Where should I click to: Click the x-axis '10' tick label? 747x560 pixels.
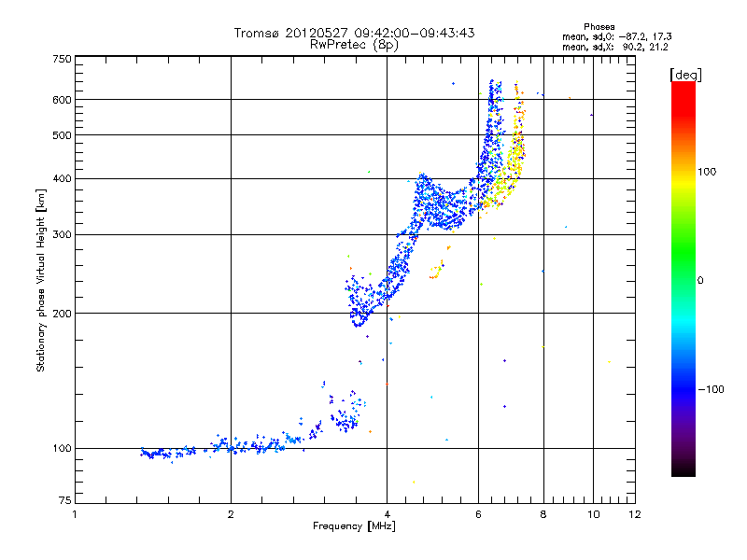(594, 514)
